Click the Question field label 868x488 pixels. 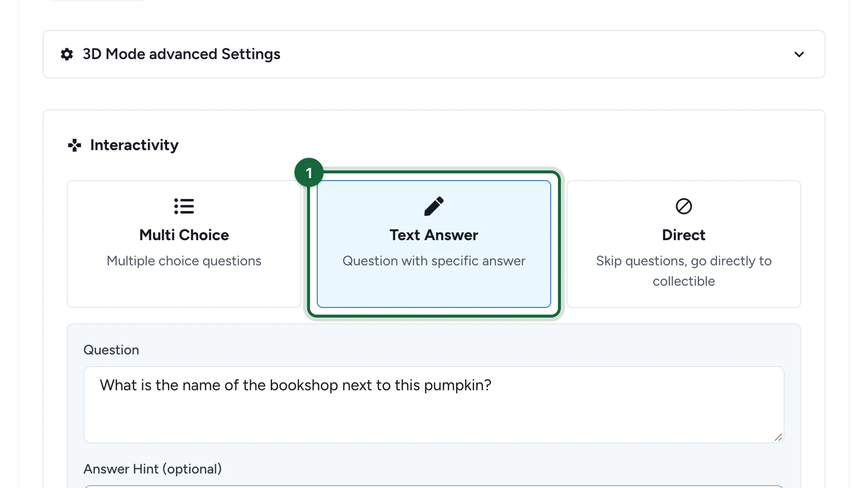click(x=111, y=350)
